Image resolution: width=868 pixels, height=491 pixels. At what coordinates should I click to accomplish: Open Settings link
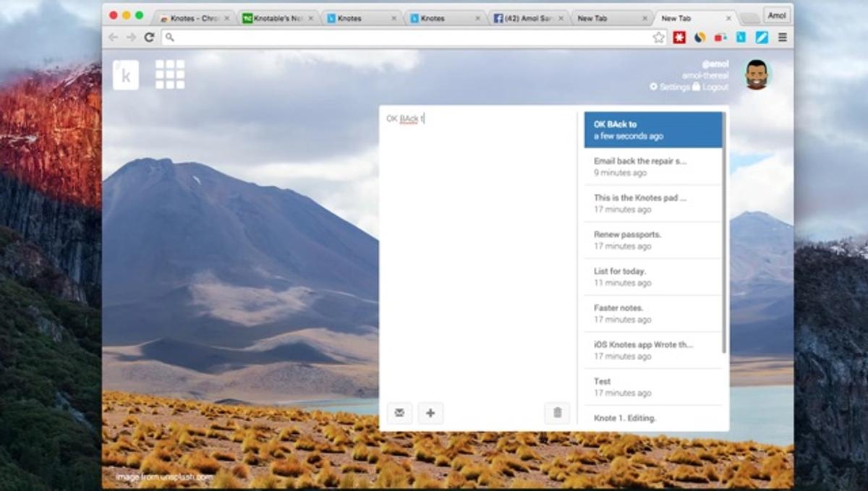click(669, 87)
